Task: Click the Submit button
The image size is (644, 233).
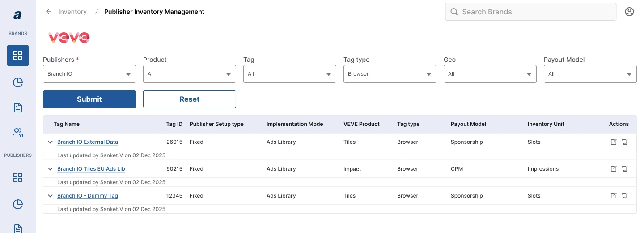Action: click(89, 99)
